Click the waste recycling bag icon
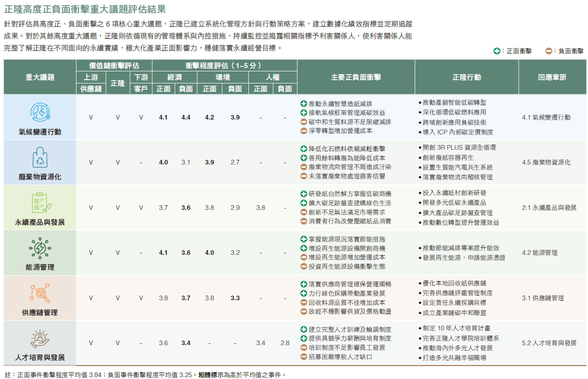This screenshot has width=588, height=379. [x=40, y=158]
